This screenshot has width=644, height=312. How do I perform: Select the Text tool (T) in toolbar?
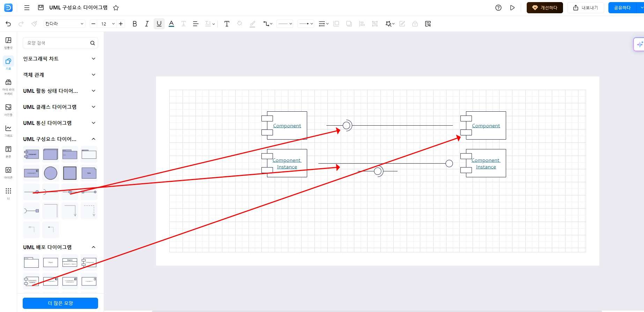tap(227, 24)
